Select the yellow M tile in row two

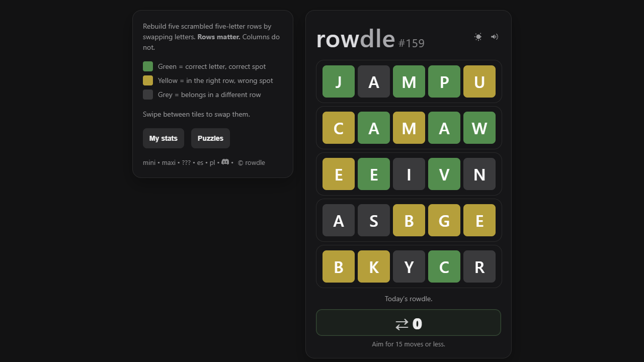click(x=409, y=128)
